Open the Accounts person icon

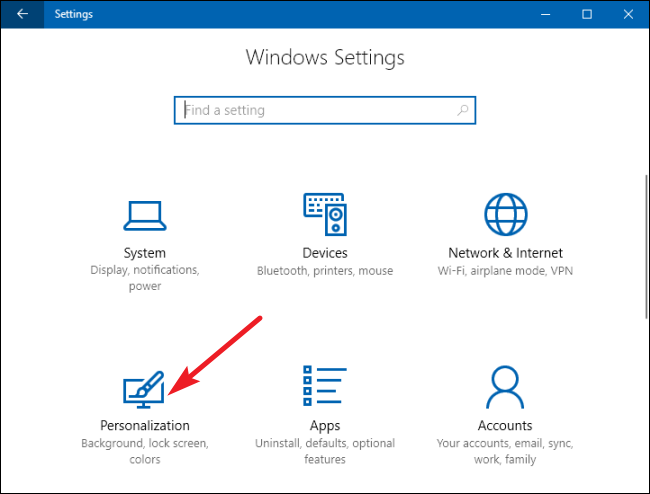click(505, 387)
